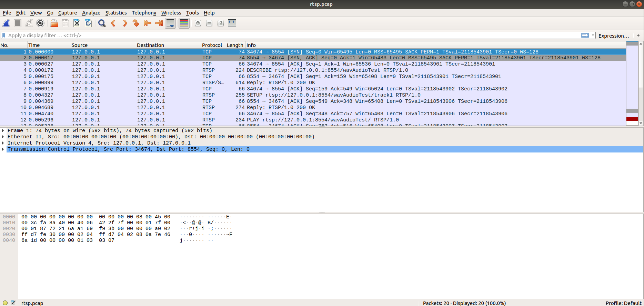Image resolution: width=644 pixels, height=306 pixels.
Task: Open the Telephony menu
Action: pos(144,13)
